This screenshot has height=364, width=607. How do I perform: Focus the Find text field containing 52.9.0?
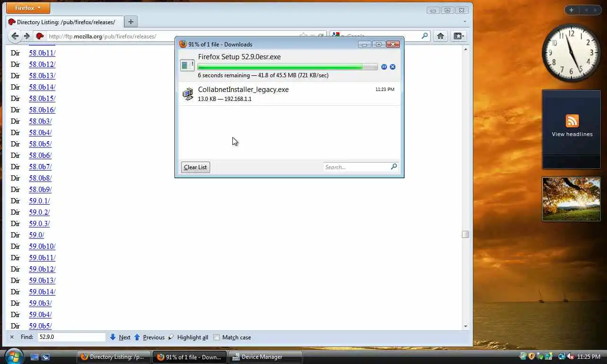(x=71, y=337)
